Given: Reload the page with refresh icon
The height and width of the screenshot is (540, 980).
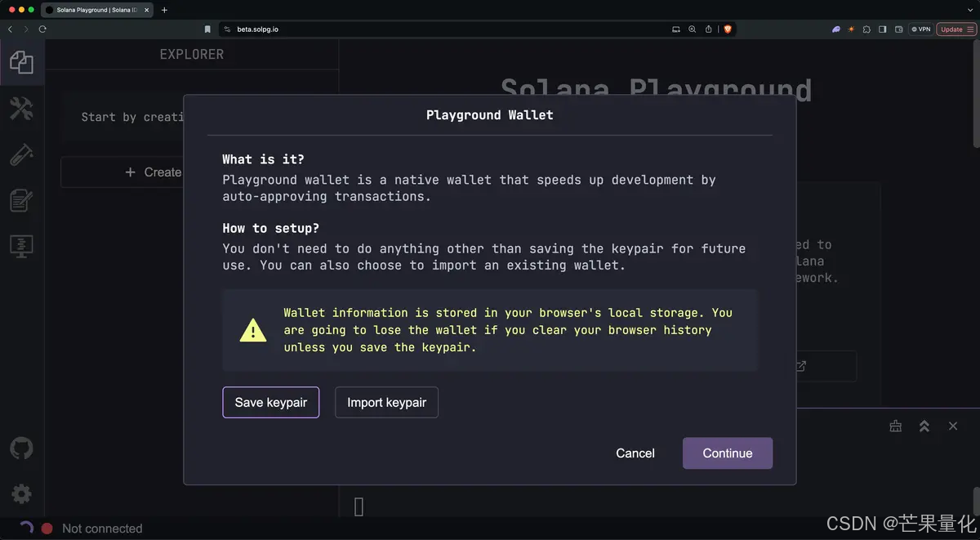Looking at the screenshot, I should 42,29.
